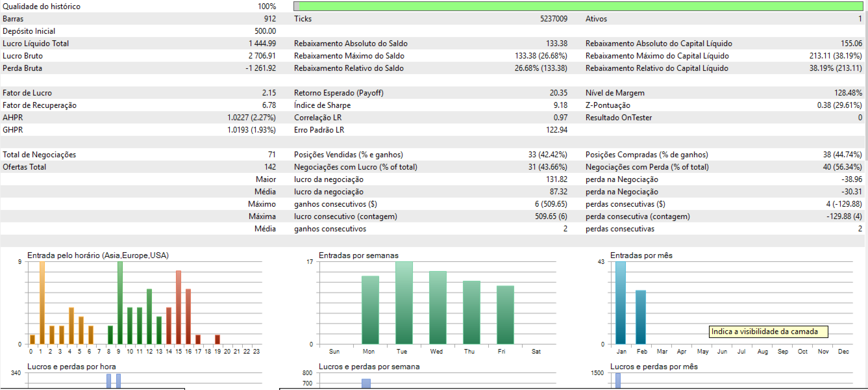Click the Total de Negociações value 71

272,155
